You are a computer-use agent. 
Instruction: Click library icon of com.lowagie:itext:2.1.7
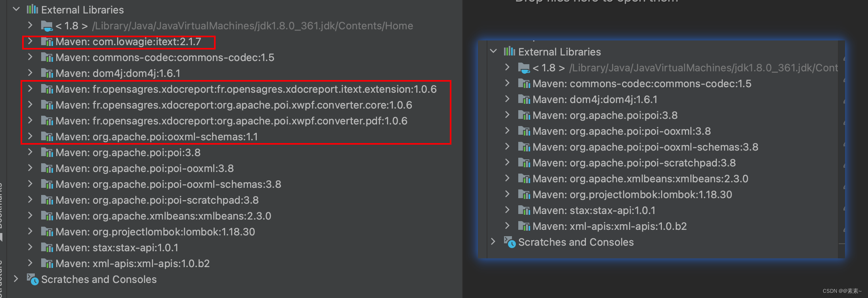point(47,41)
